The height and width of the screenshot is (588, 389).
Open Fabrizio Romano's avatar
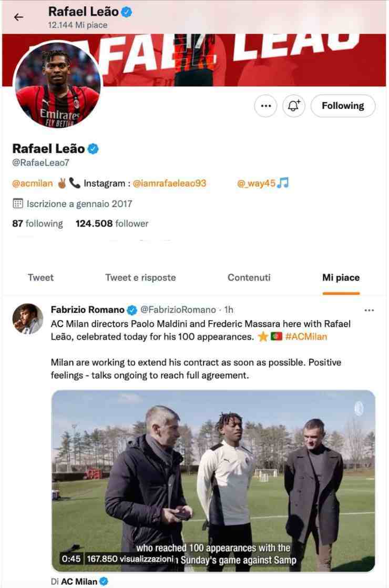(x=27, y=317)
